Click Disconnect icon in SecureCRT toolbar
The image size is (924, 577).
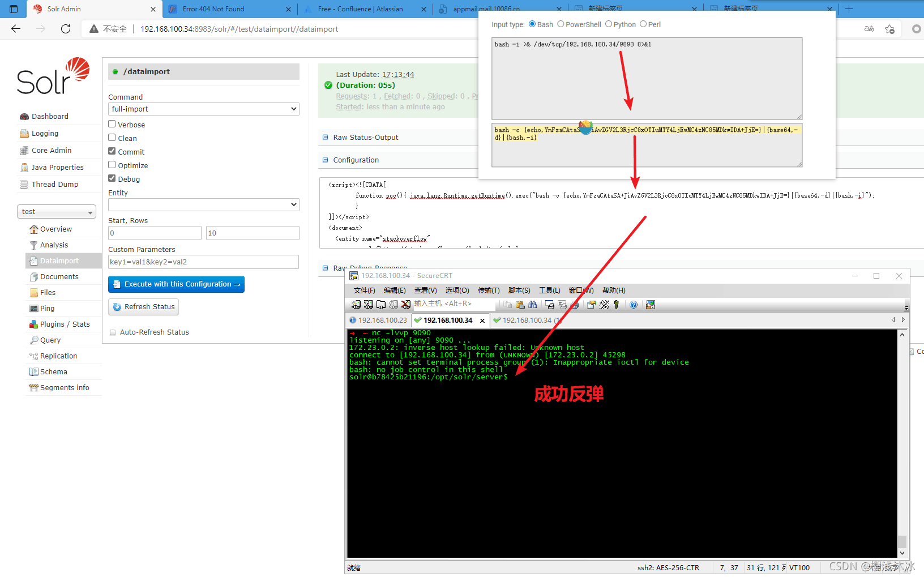coord(406,305)
